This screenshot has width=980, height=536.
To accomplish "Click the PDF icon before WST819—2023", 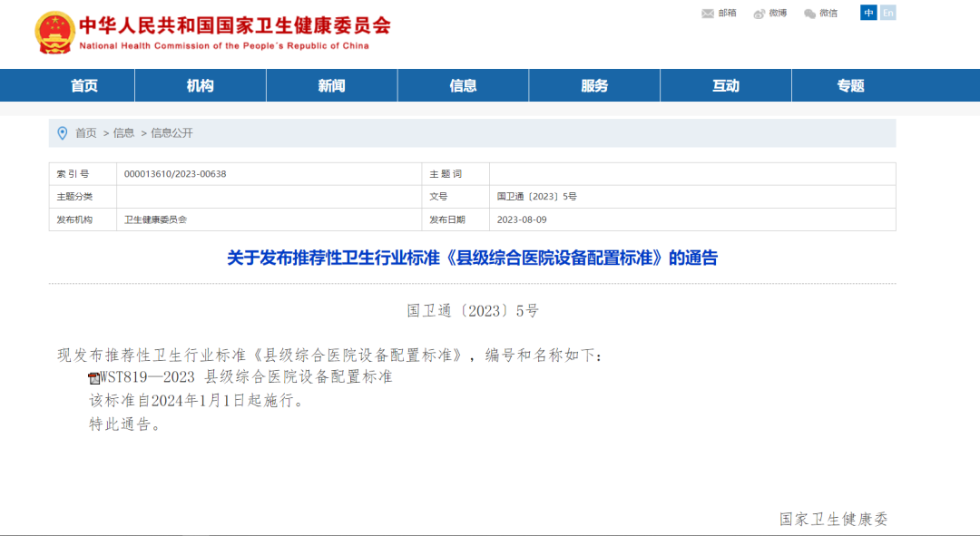I will click(x=93, y=378).
